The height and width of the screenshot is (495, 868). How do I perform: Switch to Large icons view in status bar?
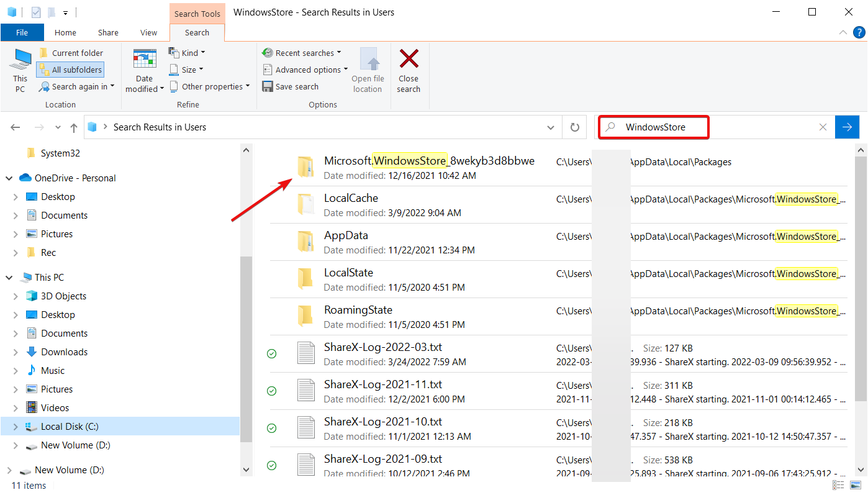click(x=856, y=485)
